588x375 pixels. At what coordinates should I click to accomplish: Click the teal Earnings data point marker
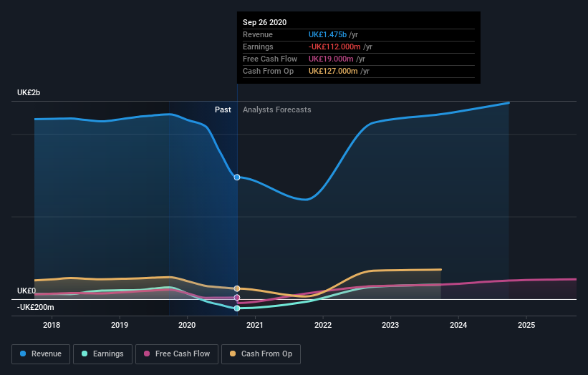click(237, 308)
